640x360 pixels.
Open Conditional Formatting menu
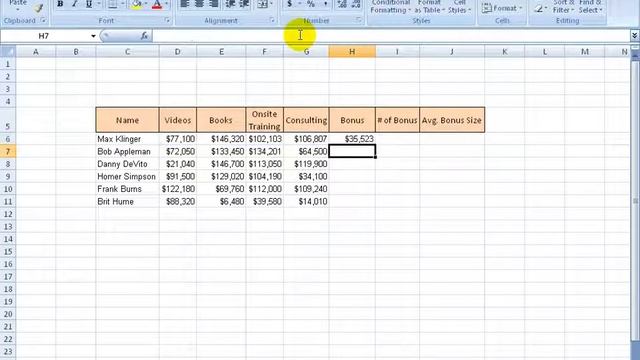tap(391, 7)
